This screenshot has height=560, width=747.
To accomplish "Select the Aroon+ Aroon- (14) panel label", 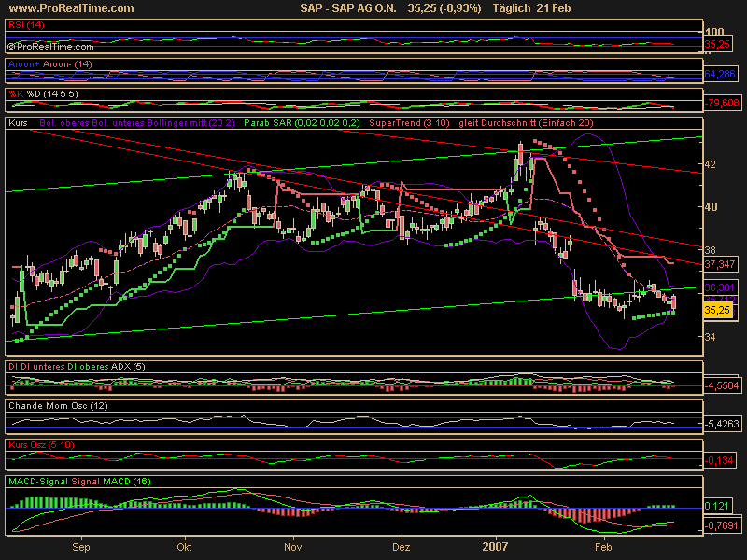I will click(x=50, y=63).
